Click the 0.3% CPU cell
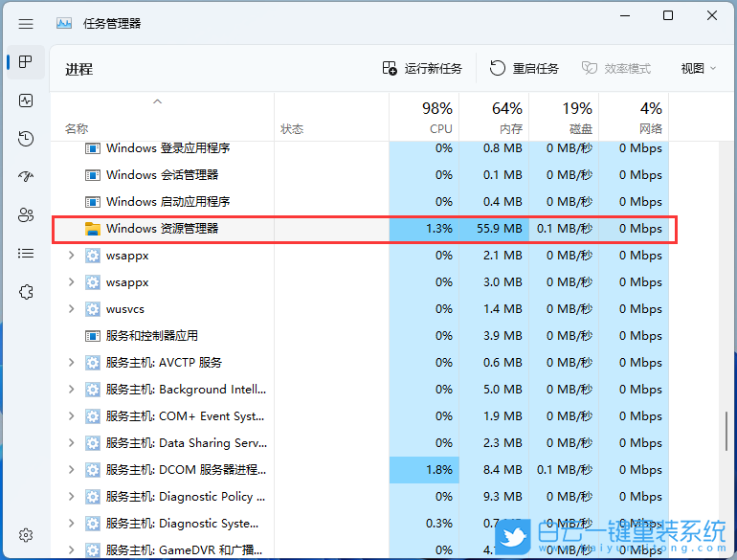737x560 pixels. click(424, 524)
